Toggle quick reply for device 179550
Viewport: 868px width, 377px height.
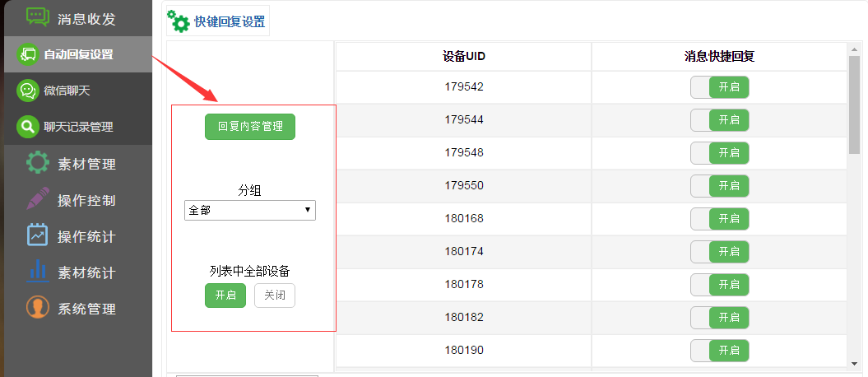pos(720,186)
